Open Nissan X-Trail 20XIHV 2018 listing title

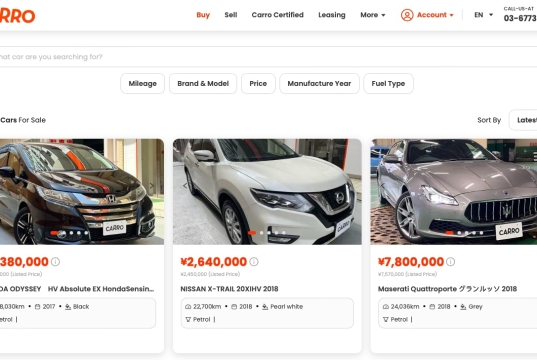click(x=229, y=289)
